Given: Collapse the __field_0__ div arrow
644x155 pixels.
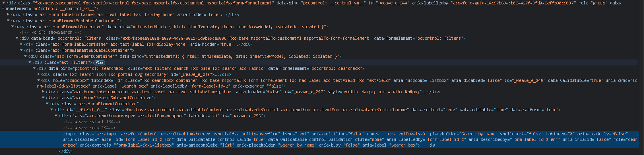Looking at the screenshot, I should [52, 110].
